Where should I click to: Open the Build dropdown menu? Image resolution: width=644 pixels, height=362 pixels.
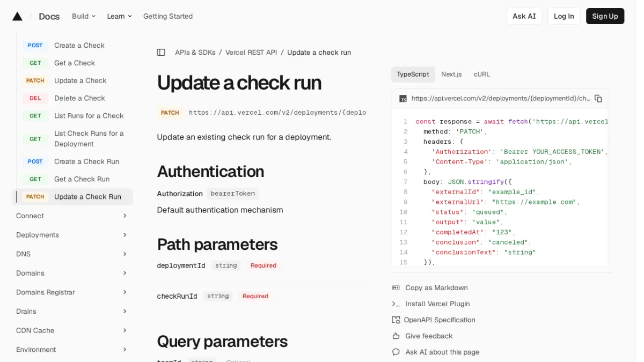pos(84,16)
